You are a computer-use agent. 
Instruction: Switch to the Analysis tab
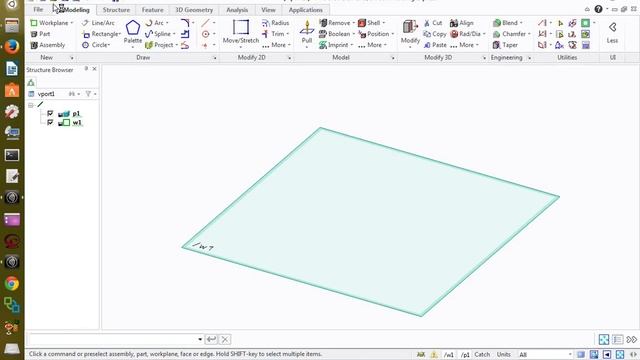pyautogui.click(x=237, y=10)
